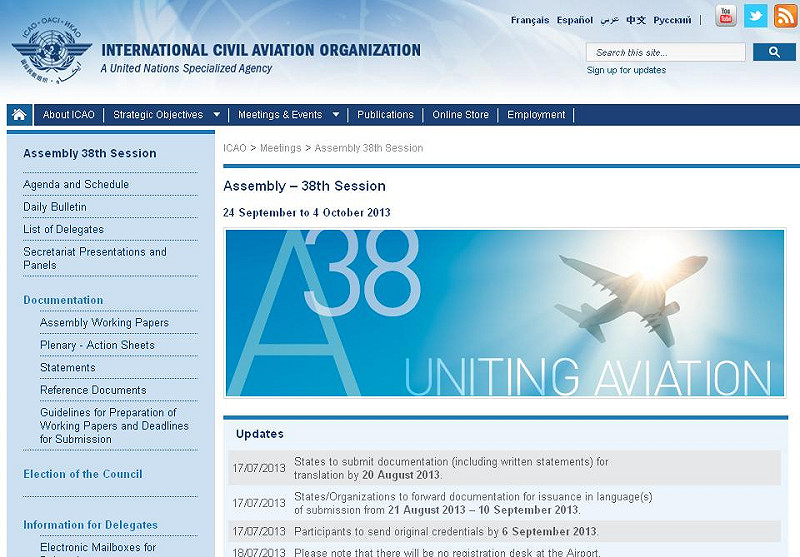Open the About ICAO menu

tap(68, 115)
